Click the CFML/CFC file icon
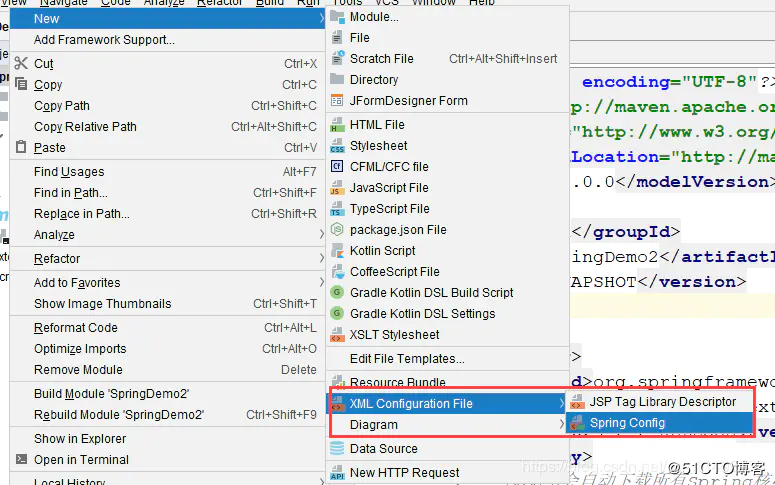This screenshot has height=485, width=775. pos(337,166)
